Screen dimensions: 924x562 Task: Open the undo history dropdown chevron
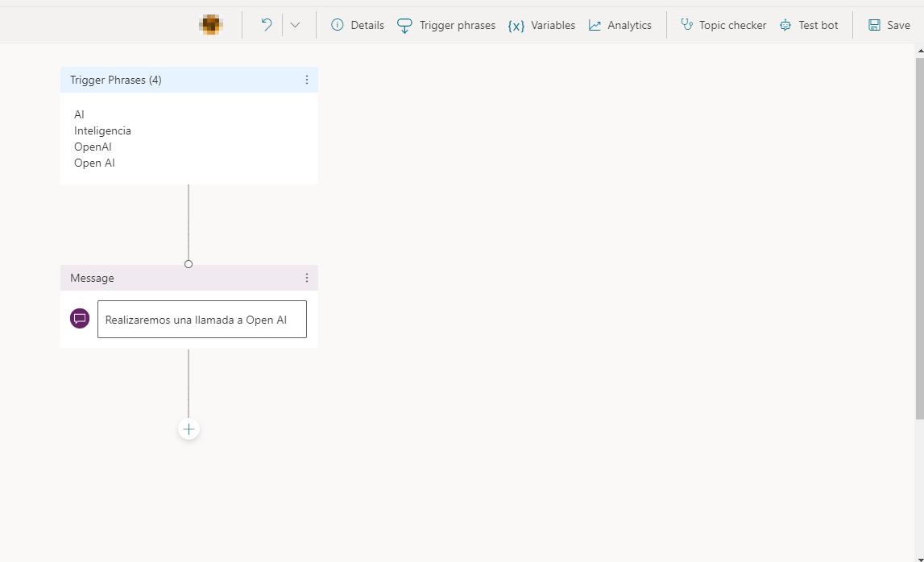(295, 25)
